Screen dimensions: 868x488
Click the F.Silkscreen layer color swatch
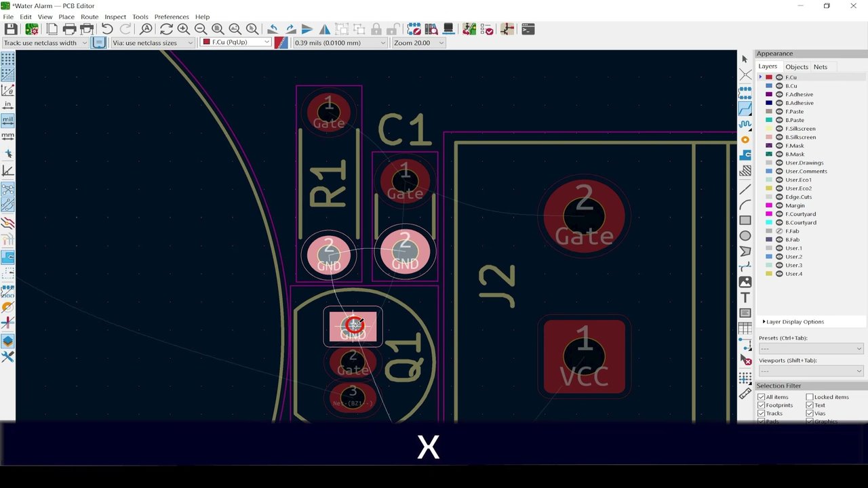click(x=769, y=129)
